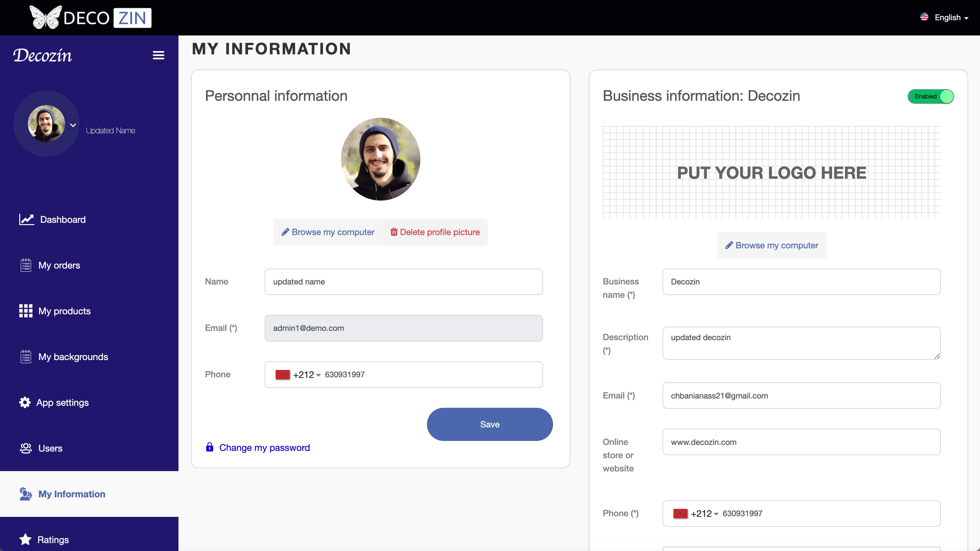Toggle the Enabled business switch

tap(931, 96)
